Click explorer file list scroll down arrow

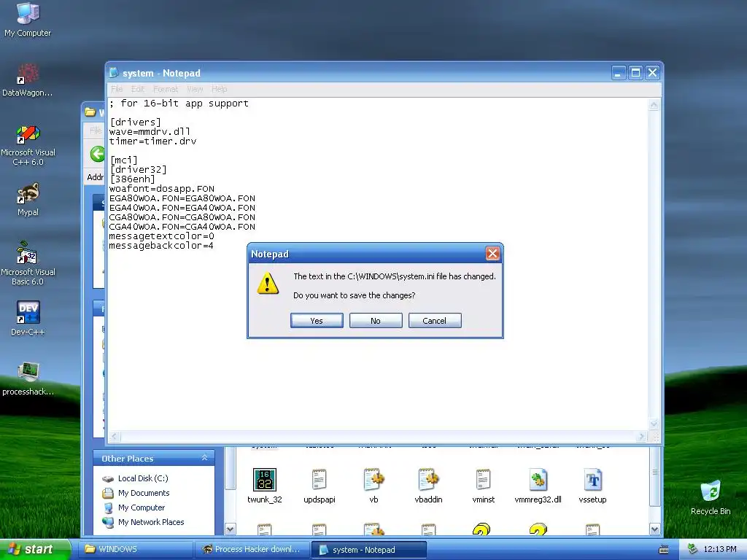[654, 529]
